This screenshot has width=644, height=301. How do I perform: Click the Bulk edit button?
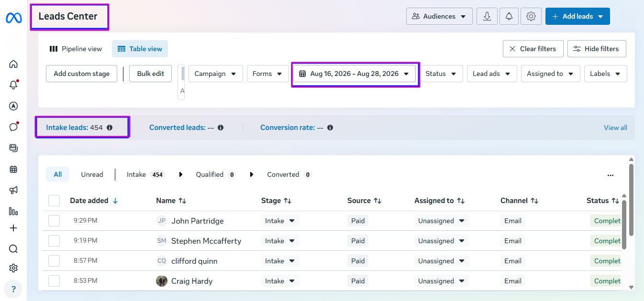tap(151, 74)
